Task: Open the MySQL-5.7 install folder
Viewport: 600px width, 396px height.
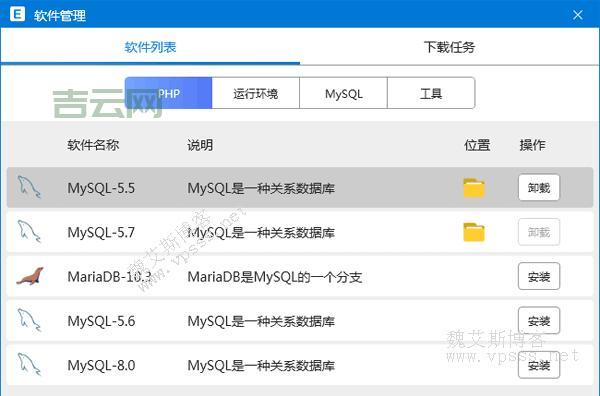Action: [474, 232]
